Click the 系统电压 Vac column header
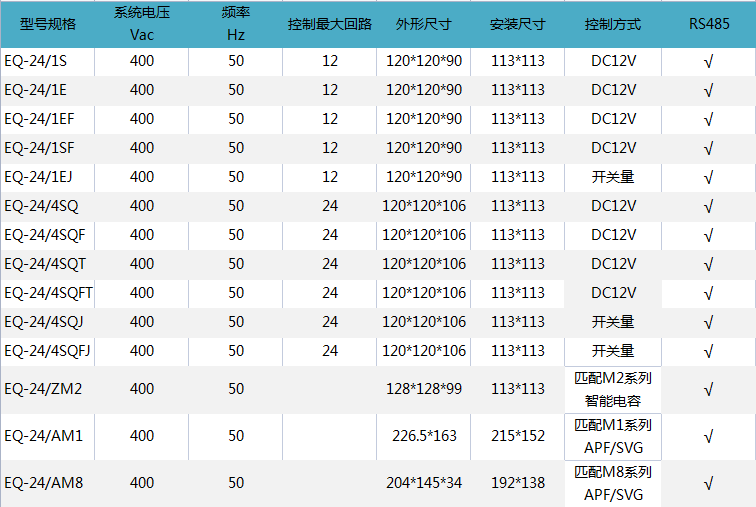Screen dimensions: 756x507 point(142,24)
